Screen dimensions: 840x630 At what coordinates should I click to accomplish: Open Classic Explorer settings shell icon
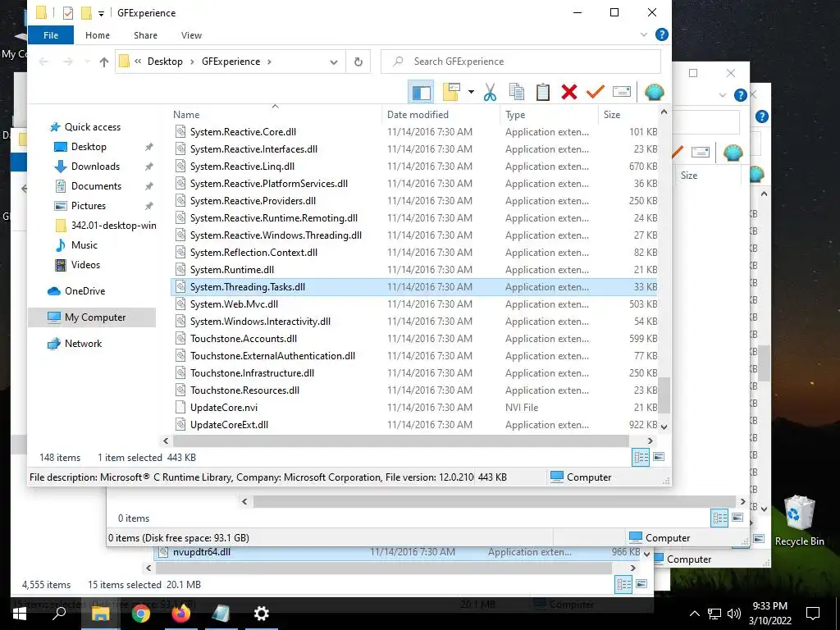(x=654, y=92)
